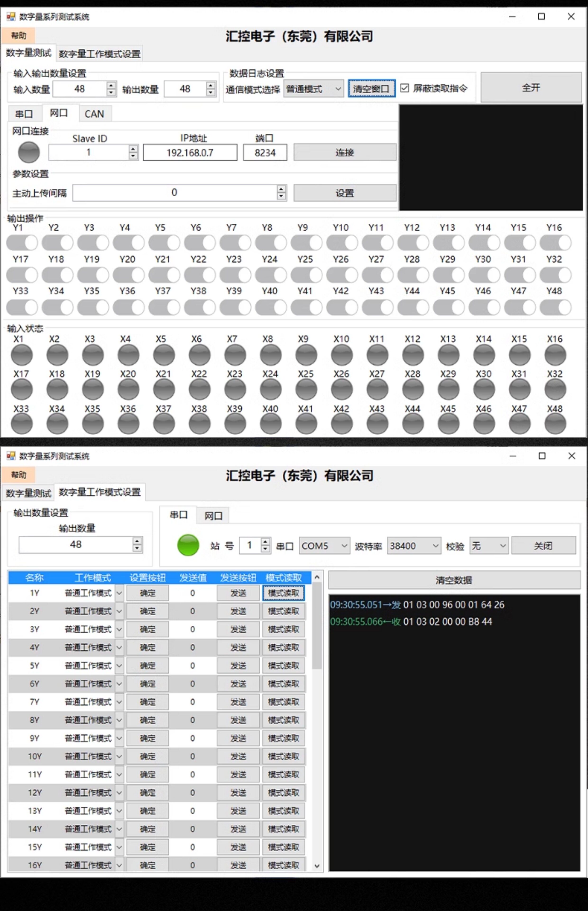Click the 端口 field showing 8234
This screenshot has width=588, height=911.
(265, 152)
